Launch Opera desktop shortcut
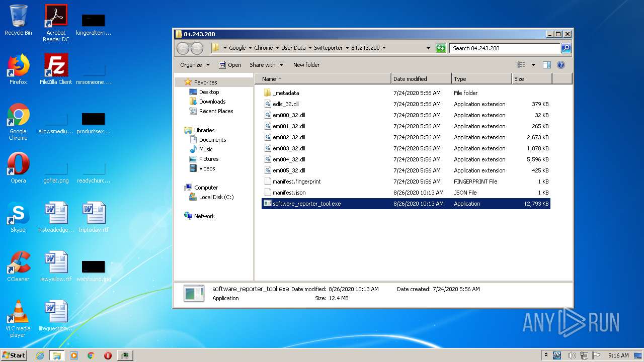Image resolution: width=644 pixels, height=362 pixels. [18, 168]
